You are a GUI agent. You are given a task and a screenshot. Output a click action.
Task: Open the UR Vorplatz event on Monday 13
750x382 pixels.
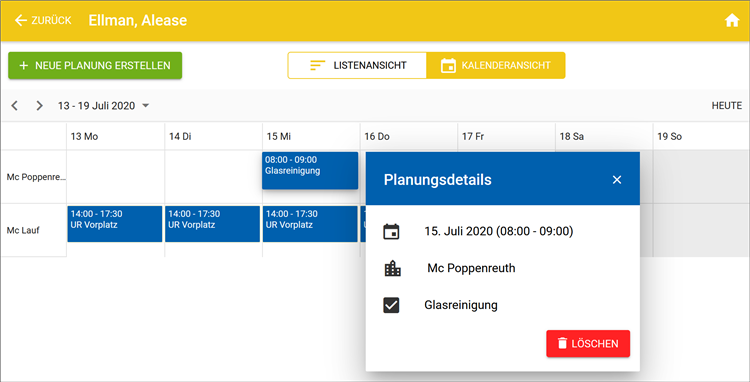coord(115,224)
